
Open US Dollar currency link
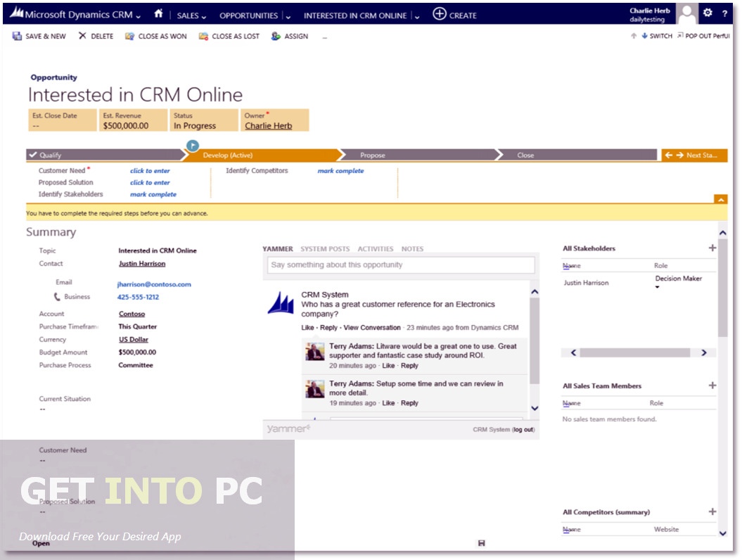click(x=134, y=339)
